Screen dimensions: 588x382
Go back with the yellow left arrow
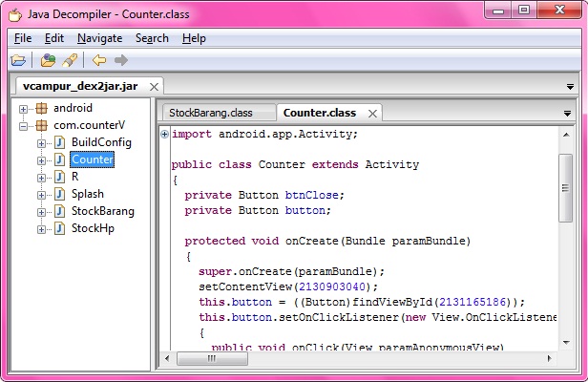(99, 60)
